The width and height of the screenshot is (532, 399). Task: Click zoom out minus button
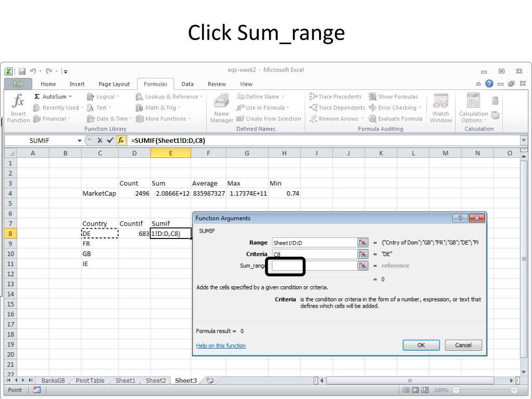[456, 390]
